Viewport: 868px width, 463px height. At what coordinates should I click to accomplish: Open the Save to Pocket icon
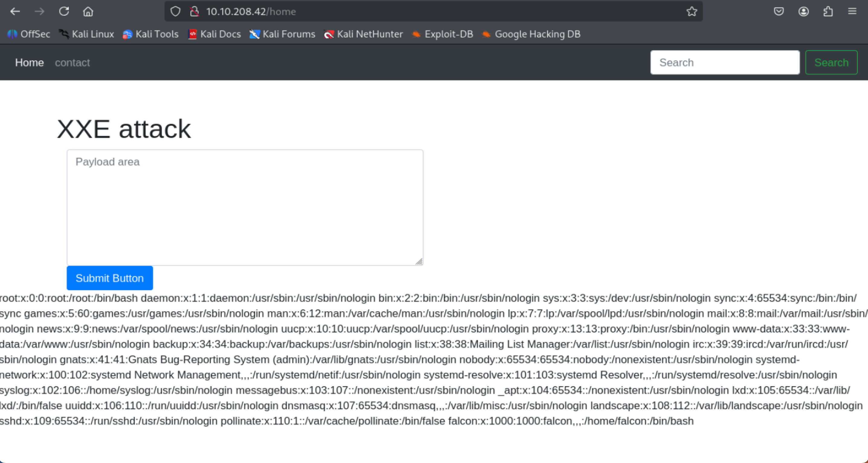point(779,11)
